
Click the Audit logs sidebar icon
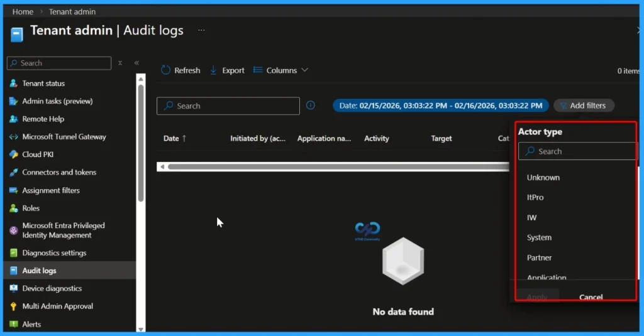click(13, 271)
